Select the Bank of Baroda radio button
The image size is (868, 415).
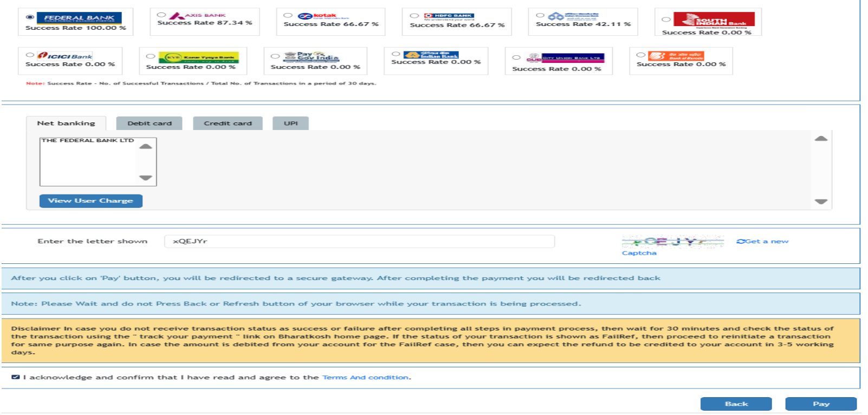point(641,55)
